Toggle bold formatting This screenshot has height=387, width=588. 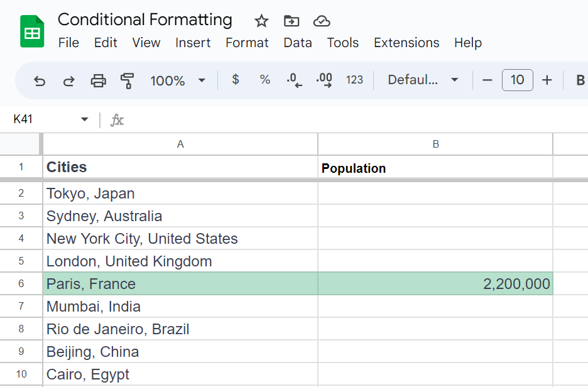coord(580,80)
